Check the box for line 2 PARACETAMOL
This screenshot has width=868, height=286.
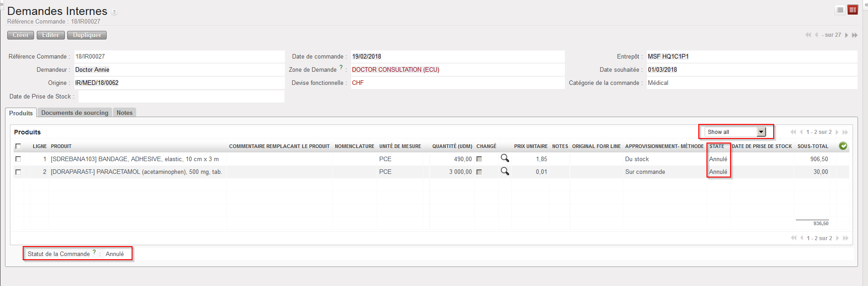[x=18, y=172]
